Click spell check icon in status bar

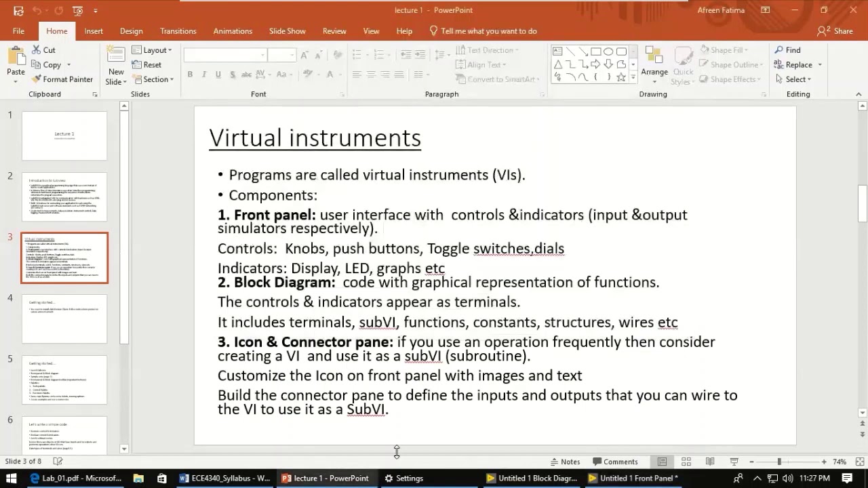(58, 462)
